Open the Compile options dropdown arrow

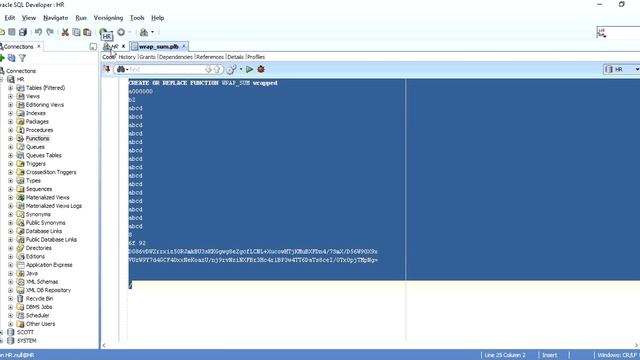(240, 69)
